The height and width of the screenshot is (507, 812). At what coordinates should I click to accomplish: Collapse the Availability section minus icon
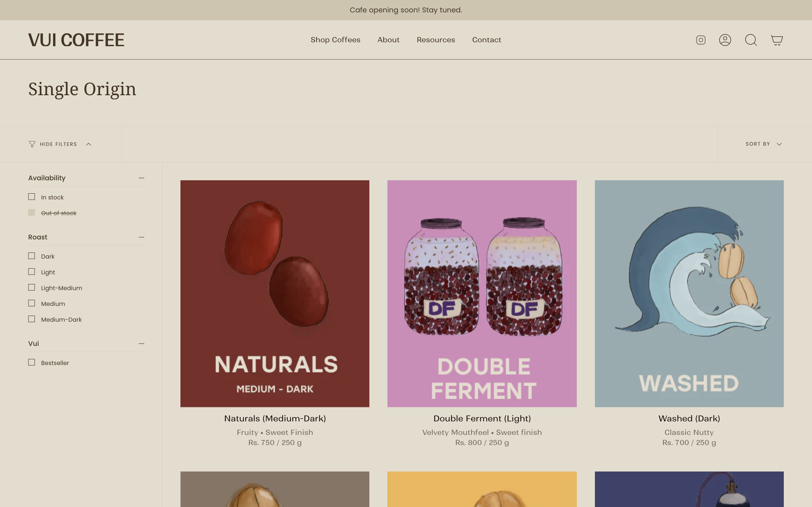click(x=141, y=178)
